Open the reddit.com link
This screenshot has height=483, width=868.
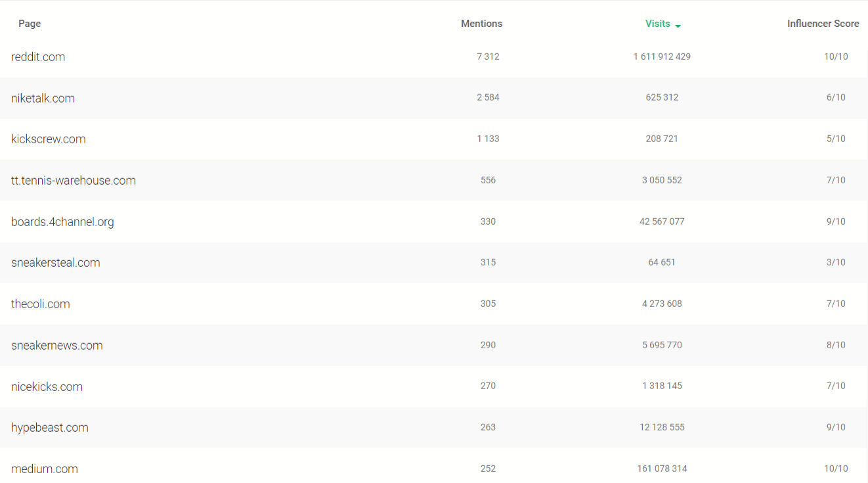tap(38, 57)
